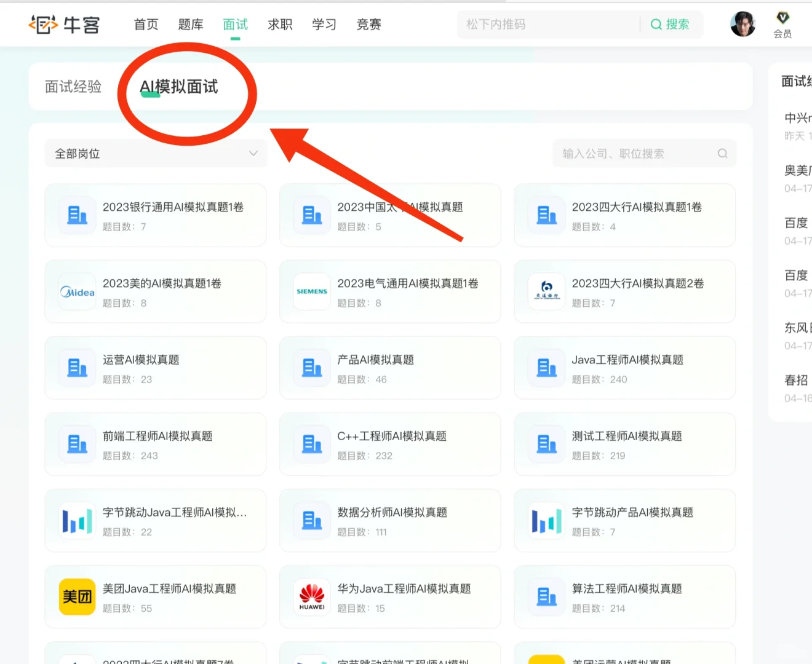Open 数据分析师AI模拟真题
The height and width of the screenshot is (664, 812).
390,520
